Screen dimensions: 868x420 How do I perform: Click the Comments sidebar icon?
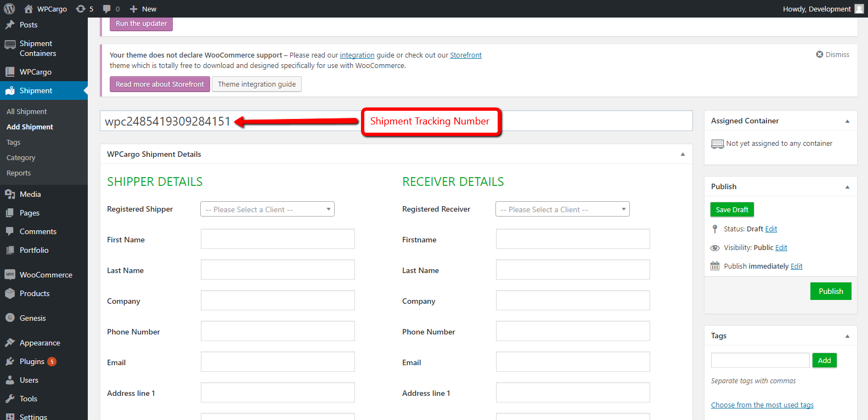click(x=10, y=231)
